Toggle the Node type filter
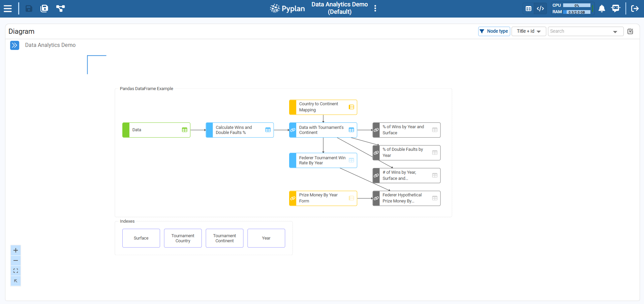 (494, 31)
